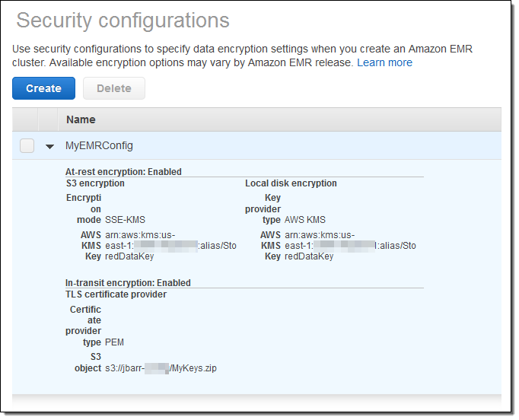The image size is (519, 420).
Task: Click the Create button
Action: [x=43, y=88]
